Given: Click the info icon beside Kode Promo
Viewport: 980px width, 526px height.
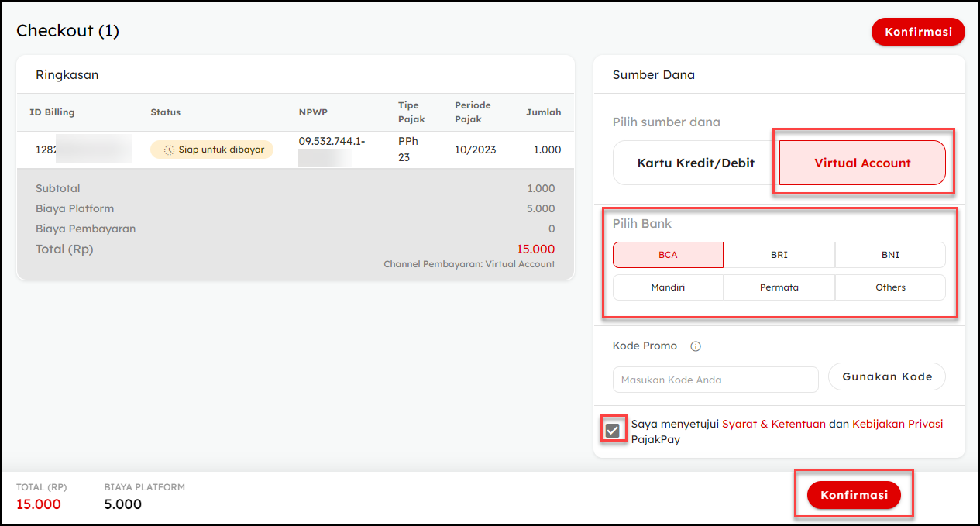Looking at the screenshot, I should [x=696, y=346].
